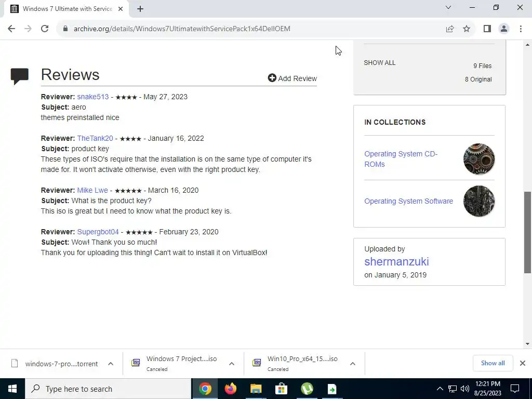
Task: Click the page vertical scrollbar thumb
Action: coord(527,232)
